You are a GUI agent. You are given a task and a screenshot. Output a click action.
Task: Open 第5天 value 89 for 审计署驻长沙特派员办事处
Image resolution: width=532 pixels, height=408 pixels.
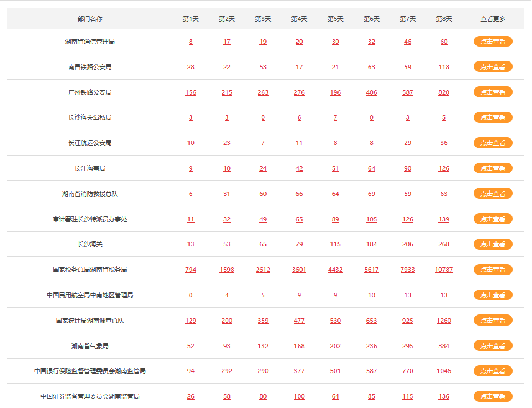coord(335,219)
